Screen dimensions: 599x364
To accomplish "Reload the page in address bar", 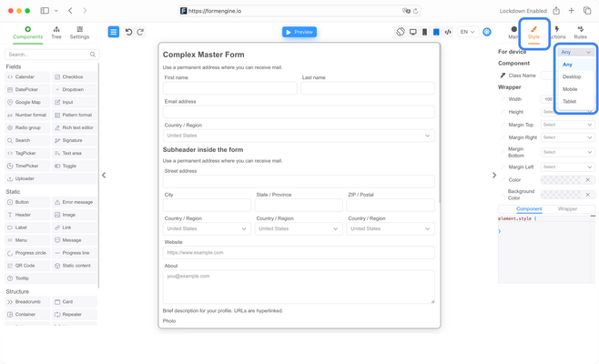I will tap(416, 11).
